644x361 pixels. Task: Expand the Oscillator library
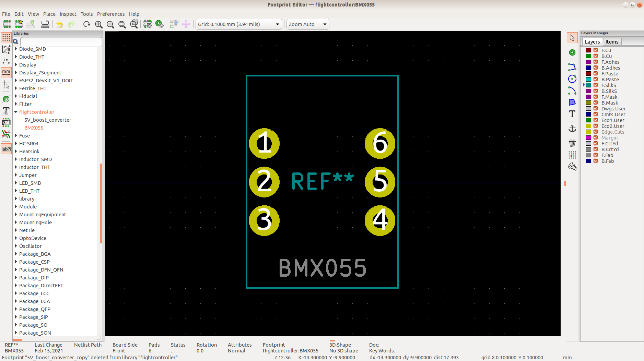click(16, 246)
